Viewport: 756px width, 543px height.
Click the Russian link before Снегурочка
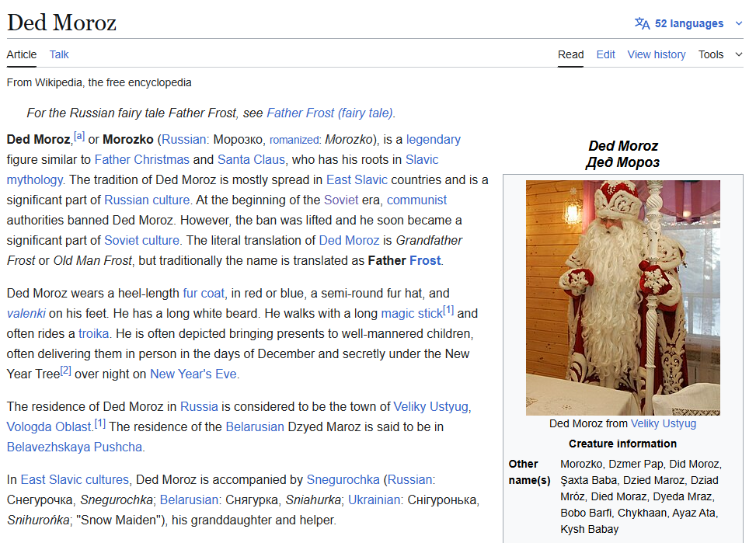409,480
